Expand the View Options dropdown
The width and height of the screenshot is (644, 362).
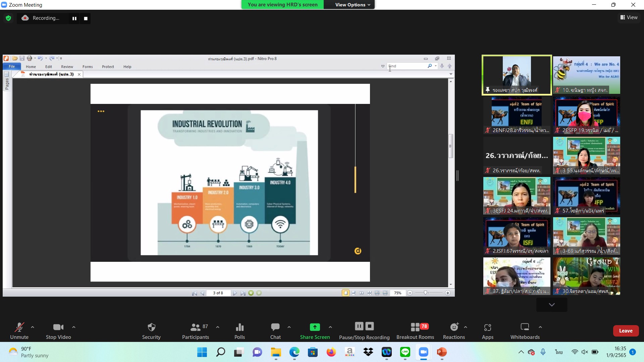(353, 5)
